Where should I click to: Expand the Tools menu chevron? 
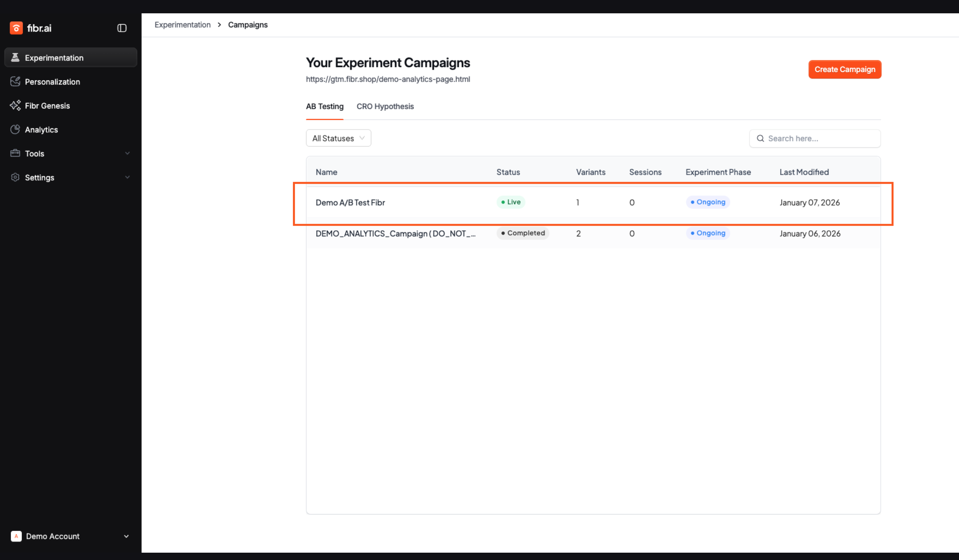[128, 153]
